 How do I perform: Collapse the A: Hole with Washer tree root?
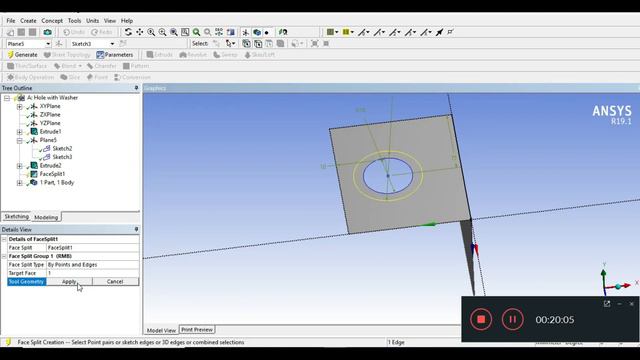tap(7, 98)
